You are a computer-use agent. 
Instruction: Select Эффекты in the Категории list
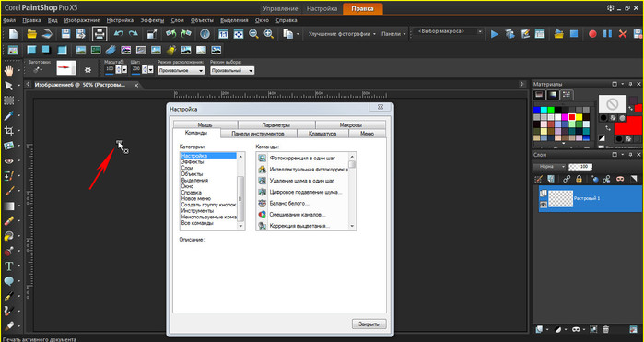tap(193, 162)
